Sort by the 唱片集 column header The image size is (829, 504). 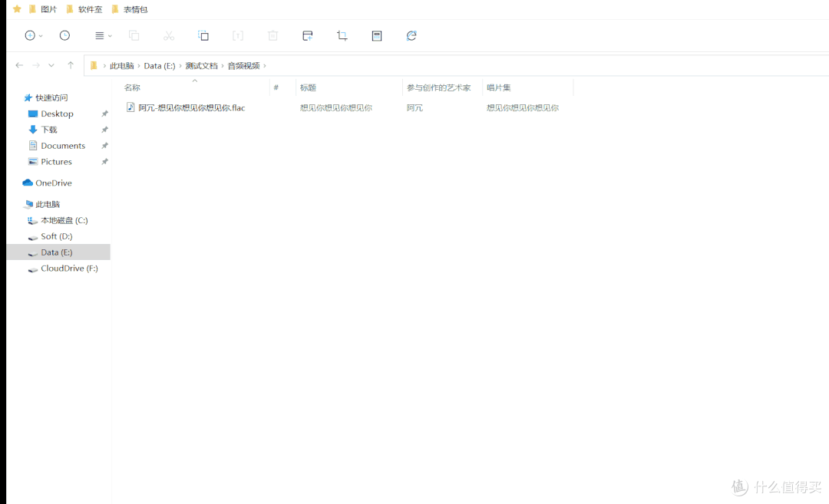pyautogui.click(x=499, y=87)
